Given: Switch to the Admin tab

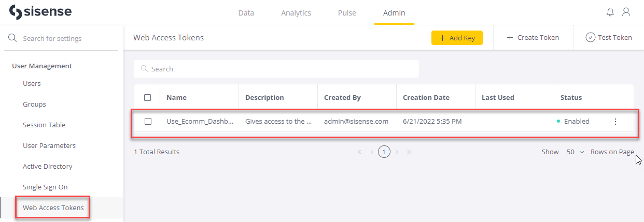Looking at the screenshot, I should 394,13.
